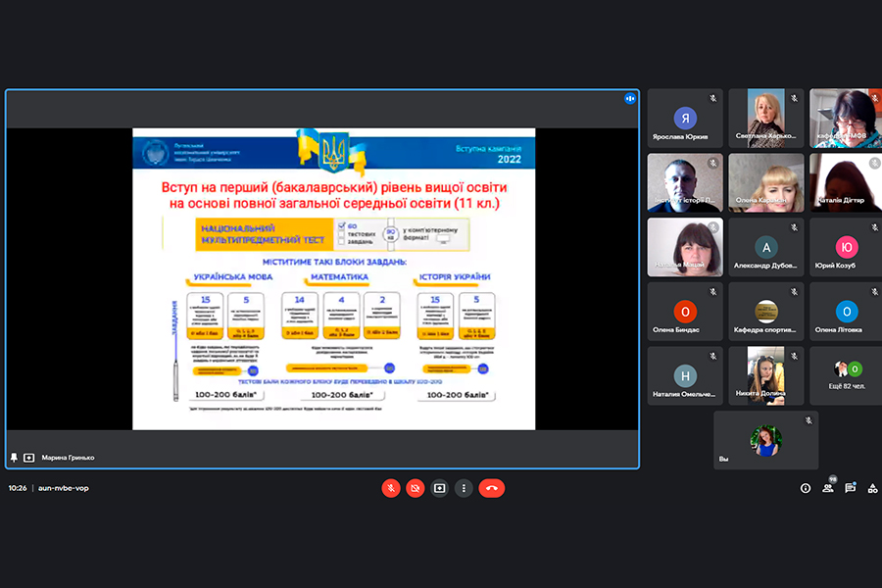The height and width of the screenshot is (588, 882).
Task: Click muted mic icon on Никита Долина tile
Action: point(794,356)
